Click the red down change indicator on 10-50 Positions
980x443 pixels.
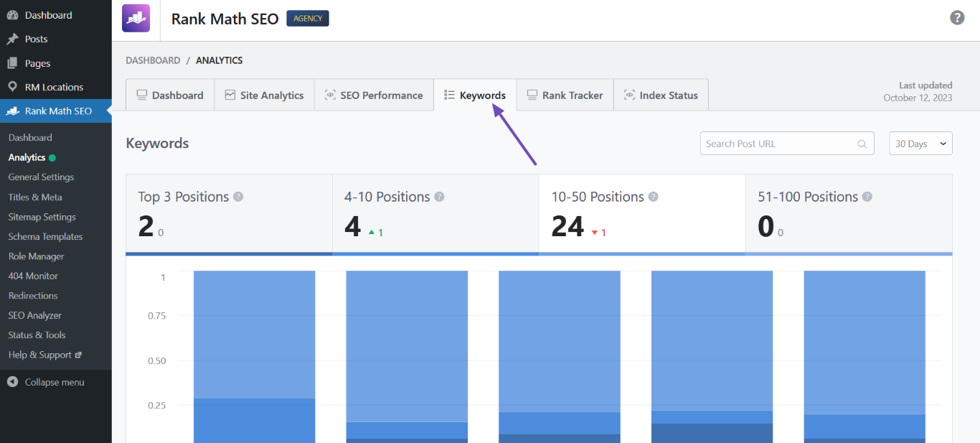598,233
